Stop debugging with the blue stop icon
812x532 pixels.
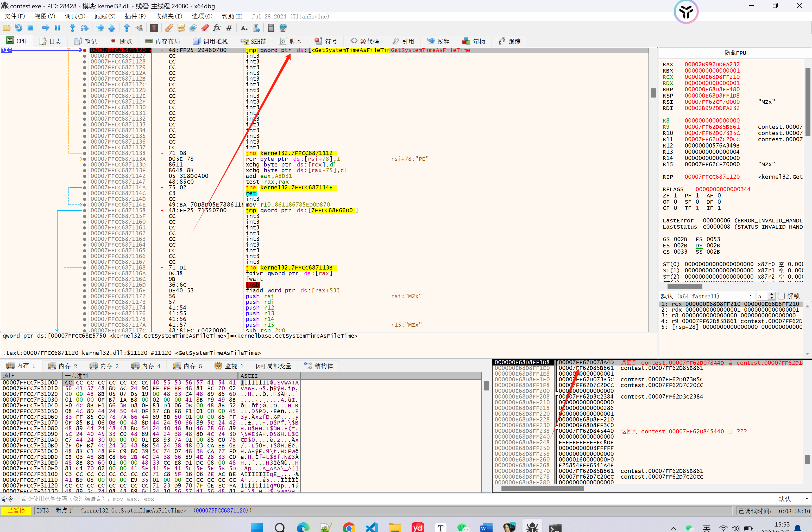coord(30,28)
